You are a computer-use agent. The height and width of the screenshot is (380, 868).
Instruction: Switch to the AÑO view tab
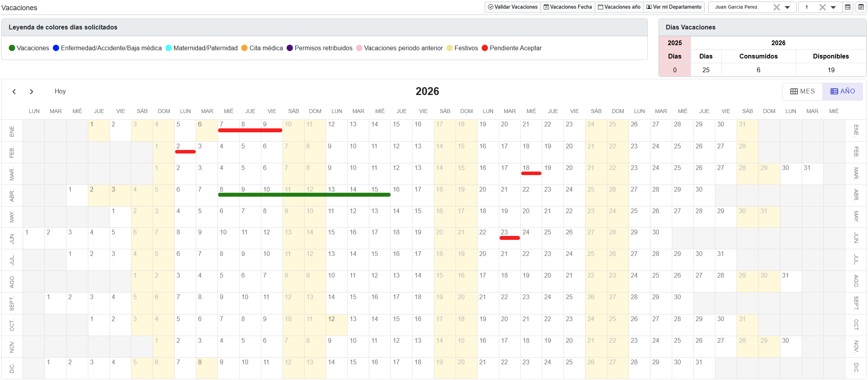point(842,91)
